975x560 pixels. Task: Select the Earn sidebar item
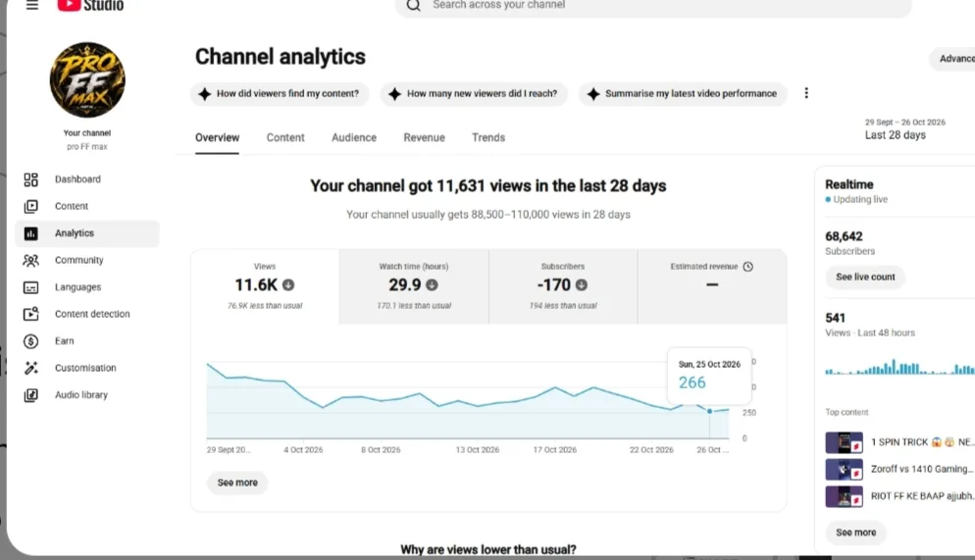pos(87,340)
